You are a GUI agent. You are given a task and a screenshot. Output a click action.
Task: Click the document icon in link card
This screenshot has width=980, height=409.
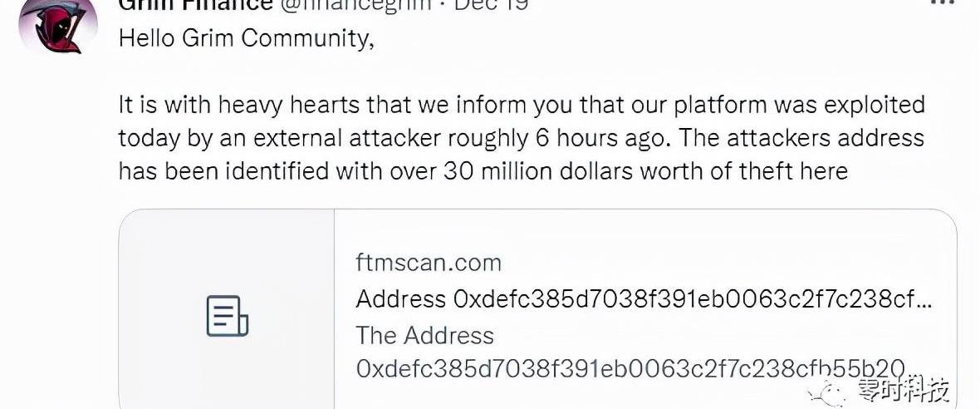coord(227,316)
